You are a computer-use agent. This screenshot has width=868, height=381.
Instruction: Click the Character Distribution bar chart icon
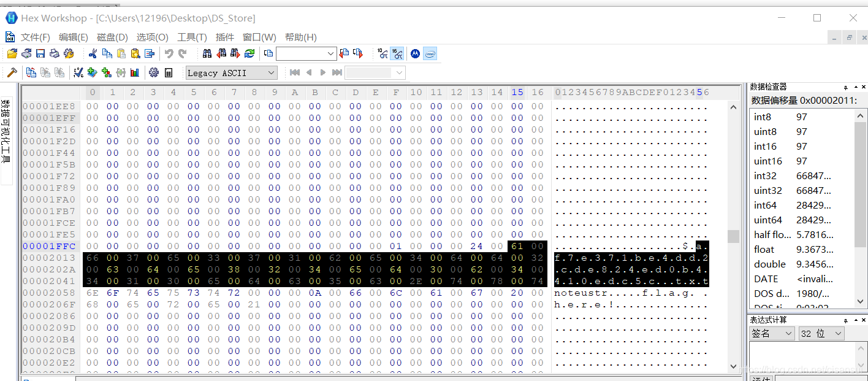[135, 72]
